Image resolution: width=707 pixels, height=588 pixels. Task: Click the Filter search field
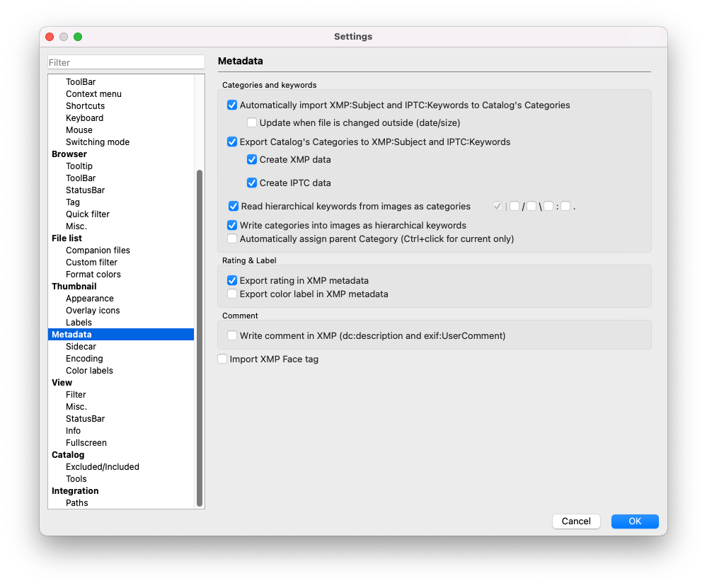(126, 62)
